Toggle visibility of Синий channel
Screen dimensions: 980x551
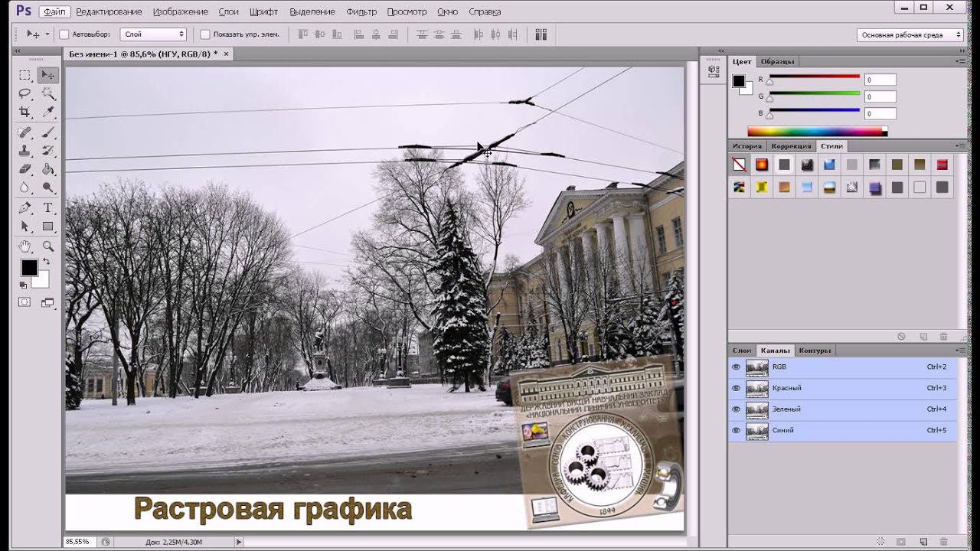[x=736, y=431]
